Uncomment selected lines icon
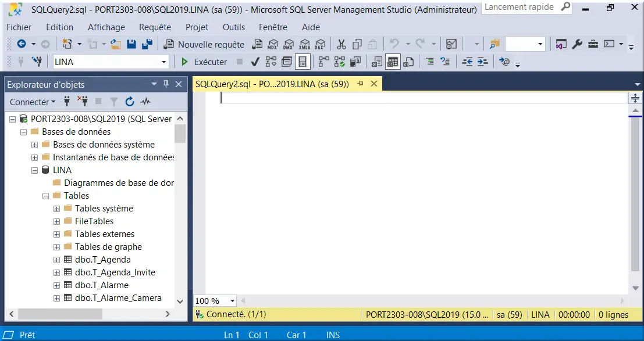The height and width of the screenshot is (341, 644). point(445,62)
